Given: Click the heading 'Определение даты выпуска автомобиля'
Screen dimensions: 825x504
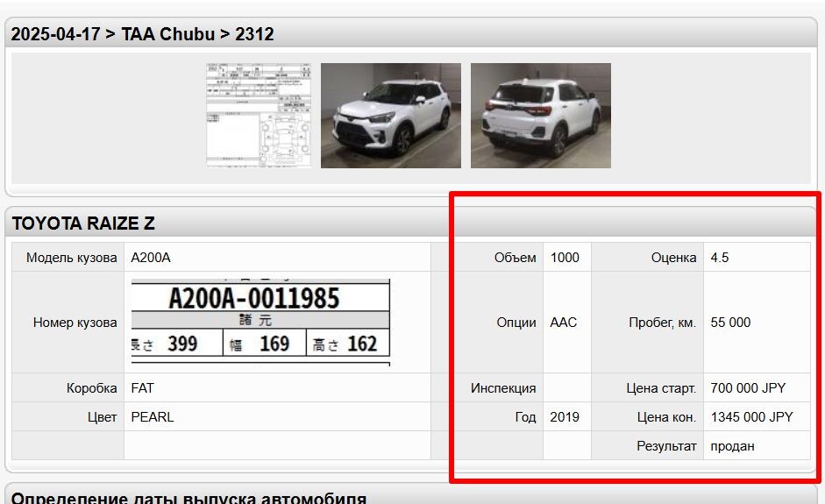Looking at the screenshot, I should [x=188, y=498].
